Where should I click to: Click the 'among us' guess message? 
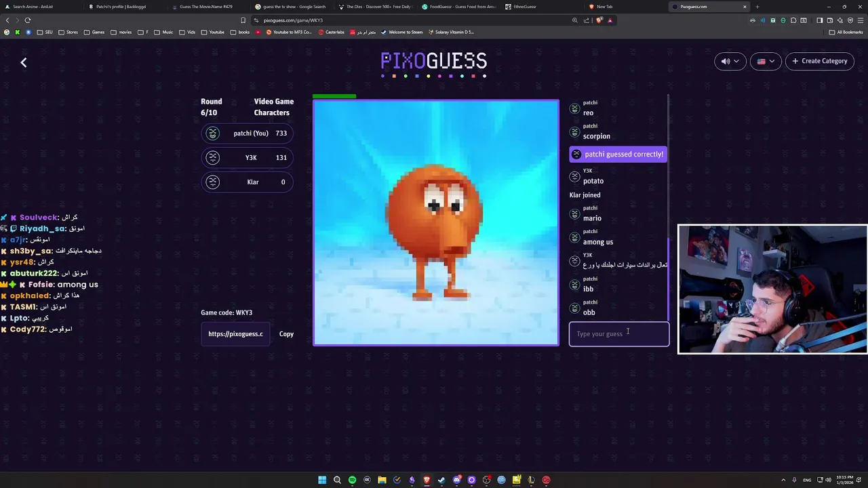(x=598, y=242)
